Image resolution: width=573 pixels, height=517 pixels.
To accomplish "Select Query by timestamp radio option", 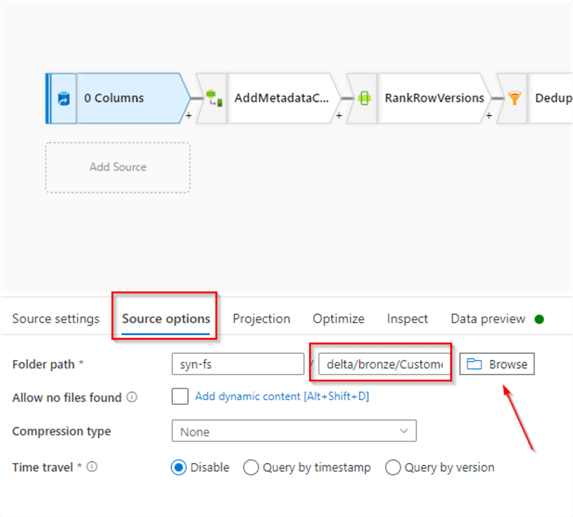I will click(251, 467).
